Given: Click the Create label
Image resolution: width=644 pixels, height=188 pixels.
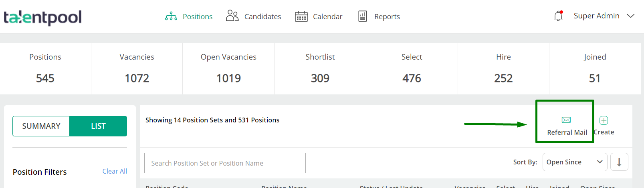Looking at the screenshot, I should coord(604,132).
